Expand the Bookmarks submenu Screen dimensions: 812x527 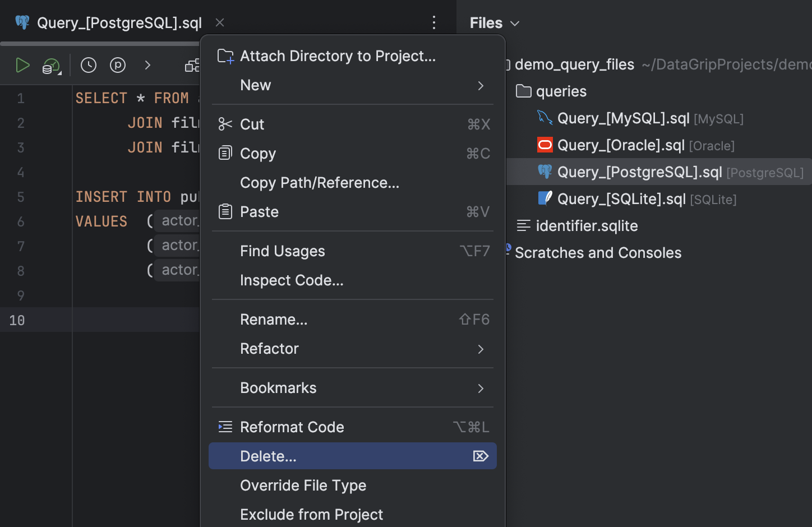point(353,388)
